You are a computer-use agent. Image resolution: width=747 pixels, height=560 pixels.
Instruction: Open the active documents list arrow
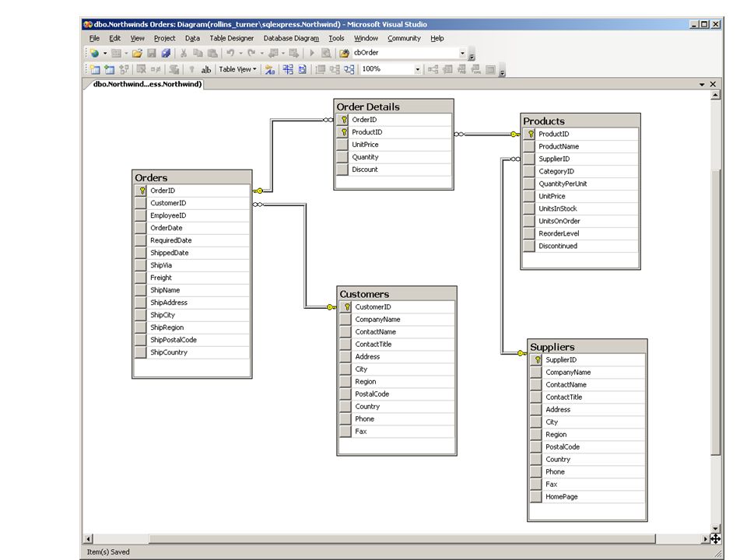point(702,84)
